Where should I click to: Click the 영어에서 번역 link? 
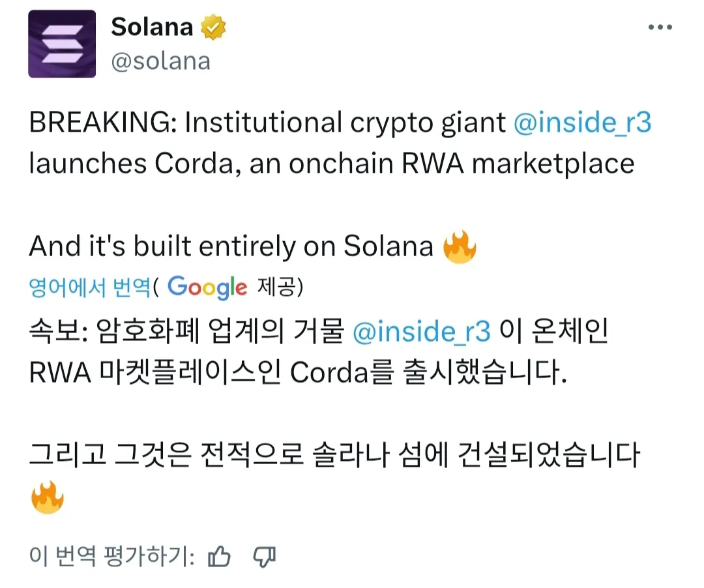[90, 287]
